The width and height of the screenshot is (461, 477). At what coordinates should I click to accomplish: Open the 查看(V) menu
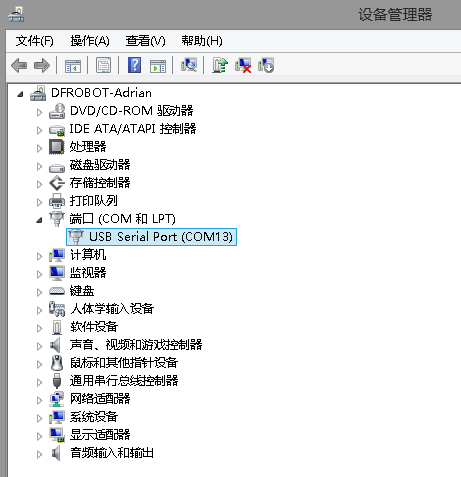(145, 41)
